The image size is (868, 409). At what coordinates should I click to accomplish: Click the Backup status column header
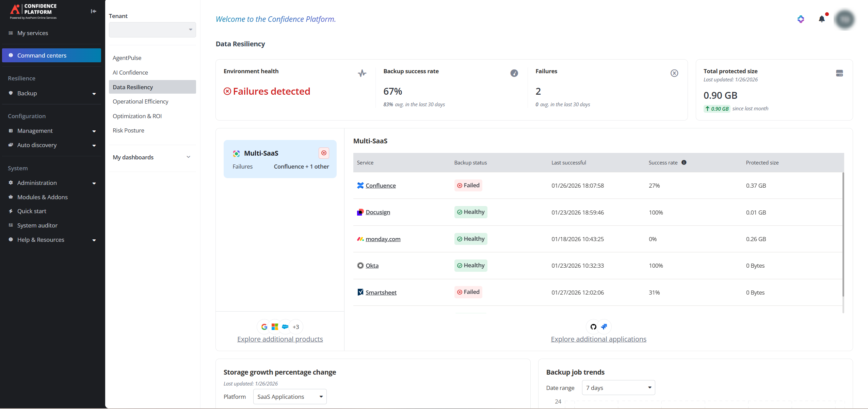tap(470, 163)
